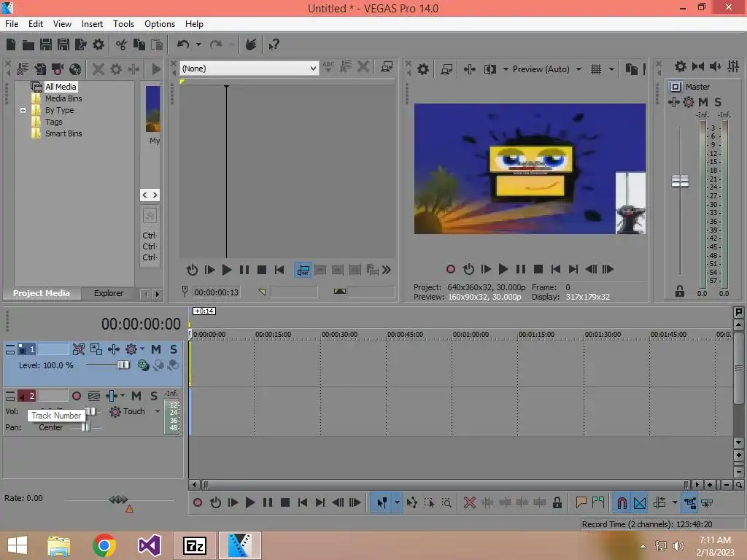Viewport: 747px width, 560px height.
Task: Click Play in the Trimmer window
Action: click(227, 270)
